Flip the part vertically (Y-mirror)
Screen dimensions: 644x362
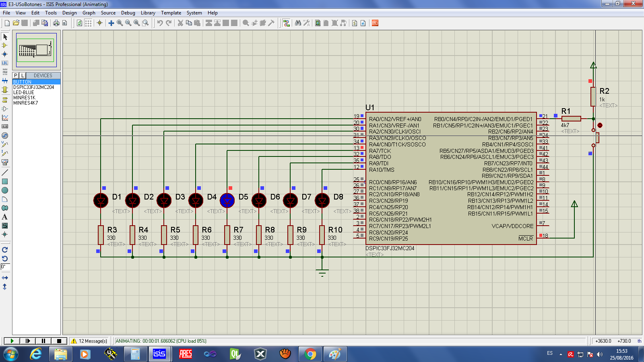point(5,287)
